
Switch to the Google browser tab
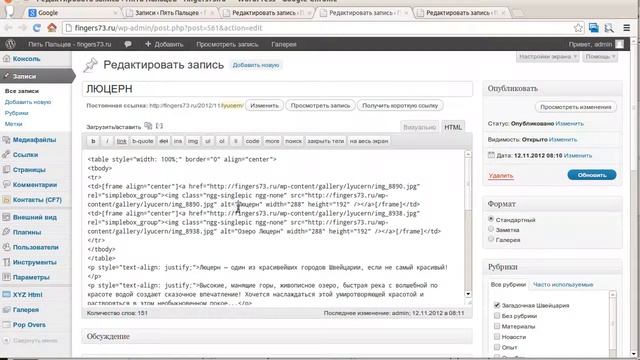pos(73,13)
